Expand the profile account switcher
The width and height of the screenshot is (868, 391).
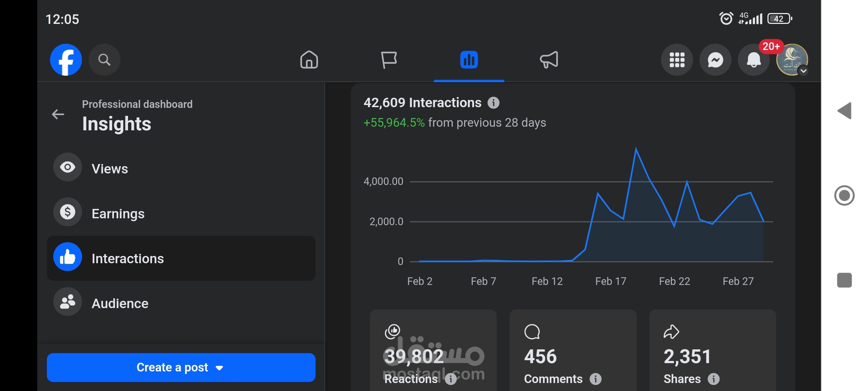click(803, 71)
